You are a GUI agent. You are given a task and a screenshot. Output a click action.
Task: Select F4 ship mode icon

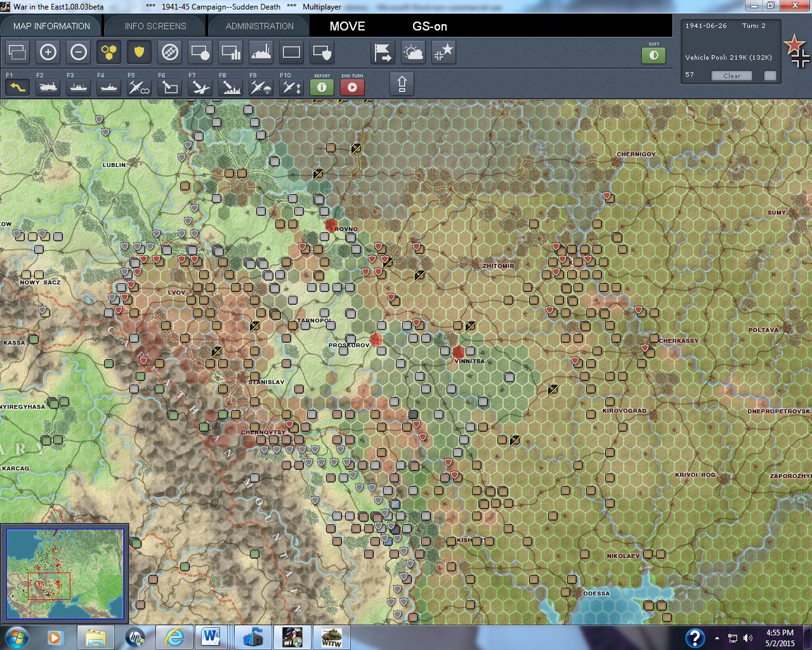click(109, 87)
